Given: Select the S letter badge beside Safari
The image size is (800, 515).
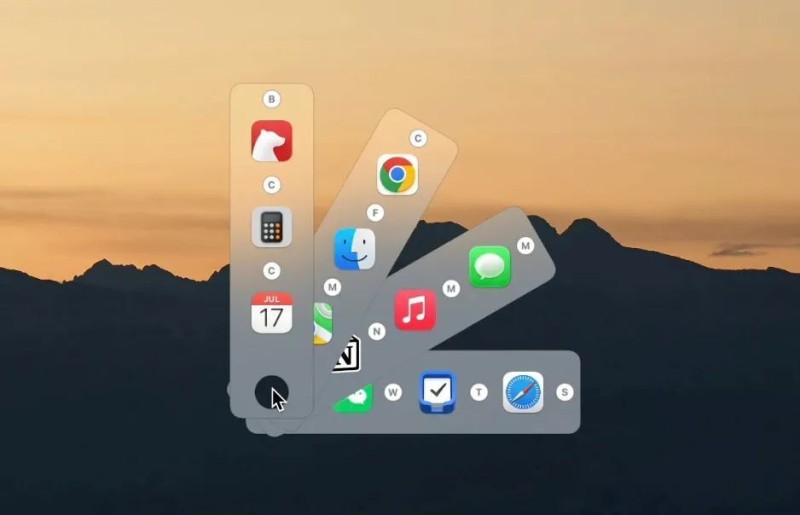Looking at the screenshot, I should pos(564,393).
